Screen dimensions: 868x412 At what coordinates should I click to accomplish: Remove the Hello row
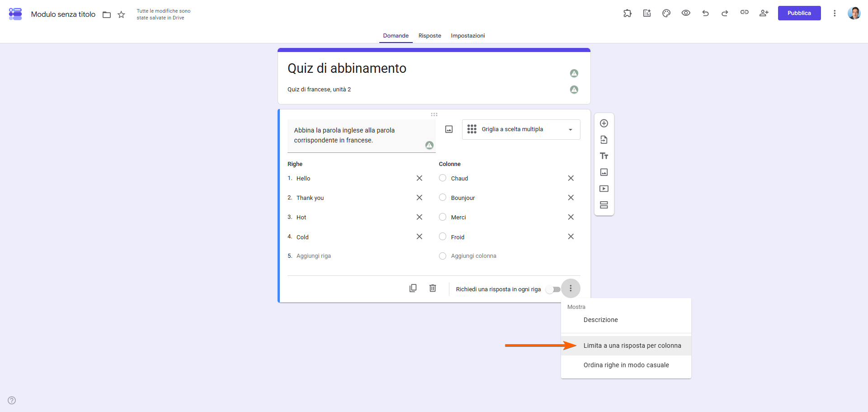[420, 178]
